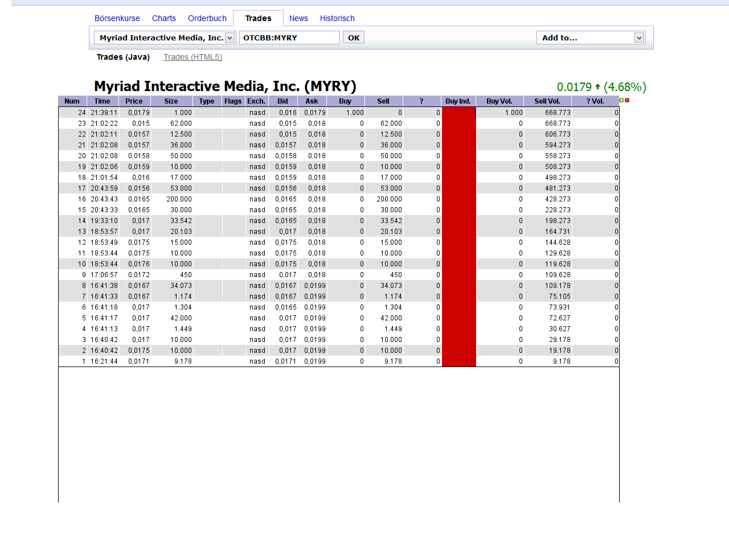Click size '200.000' in trade 16's Size column
This screenshot has width=729, height=560.
coord(179,199)
